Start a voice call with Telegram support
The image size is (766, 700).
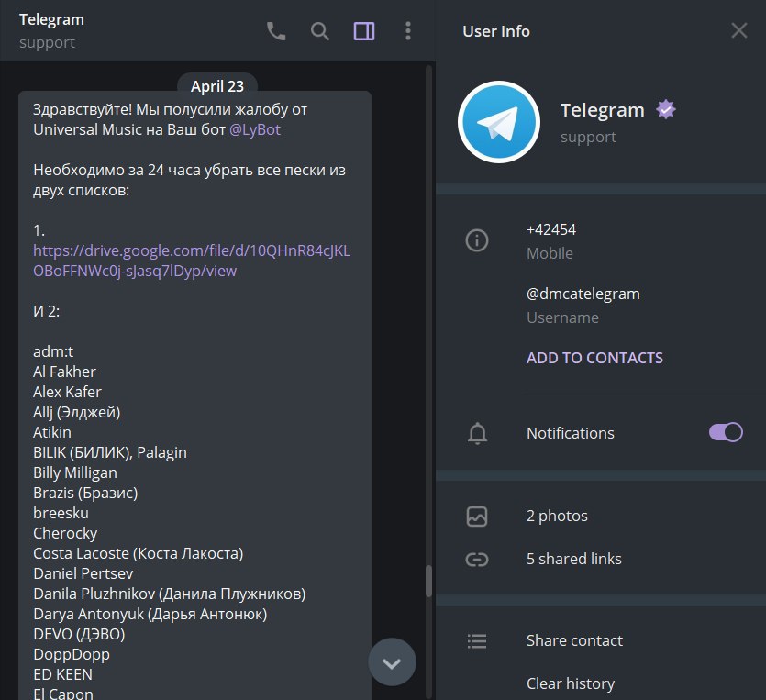pos(276,31)
